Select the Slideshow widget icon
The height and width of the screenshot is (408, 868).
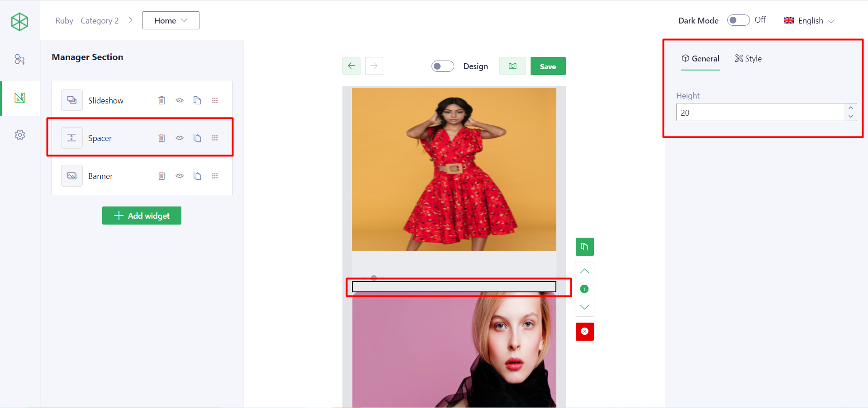pyautogui.click(x=71, y=100)
